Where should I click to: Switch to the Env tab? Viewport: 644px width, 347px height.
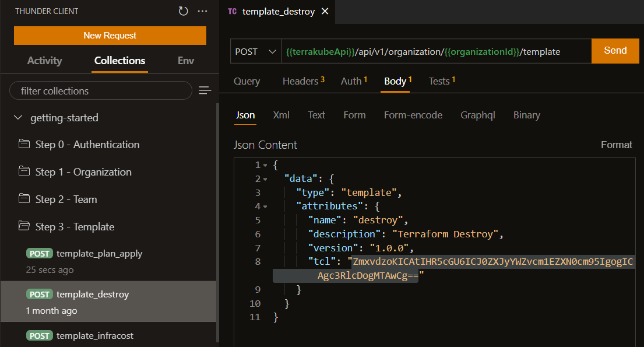[186, 61]
